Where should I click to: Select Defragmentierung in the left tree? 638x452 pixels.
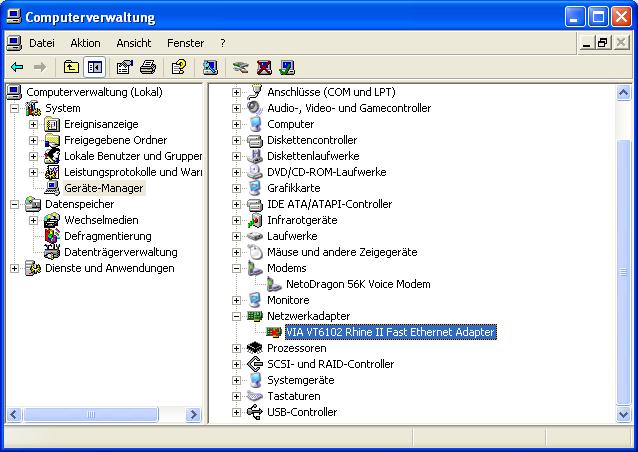coord(107,236)
